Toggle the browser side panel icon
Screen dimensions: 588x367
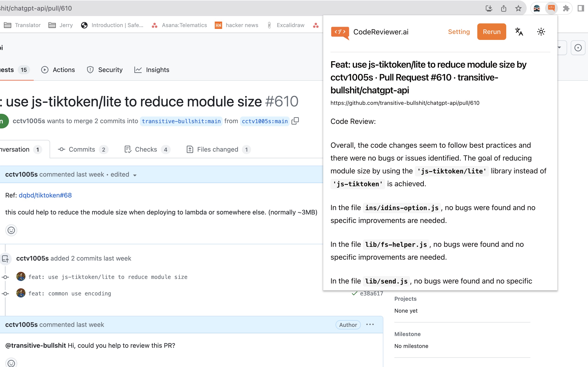point(580,8)
